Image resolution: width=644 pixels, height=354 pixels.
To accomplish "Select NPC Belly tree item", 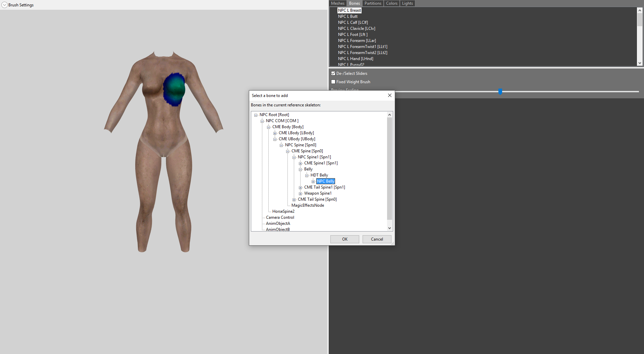I will point(326,181).
